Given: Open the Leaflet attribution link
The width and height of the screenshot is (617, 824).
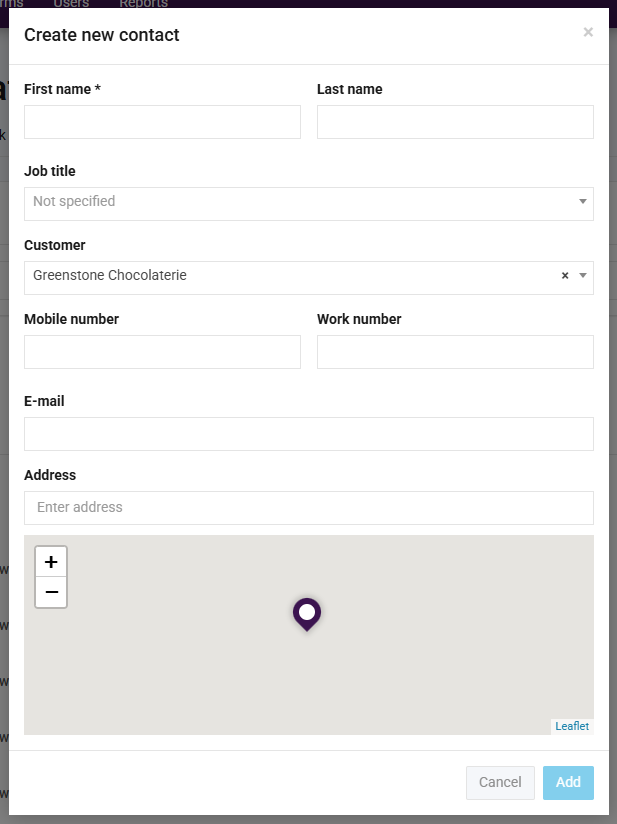Looking at the screenshot, I should 572,726.
